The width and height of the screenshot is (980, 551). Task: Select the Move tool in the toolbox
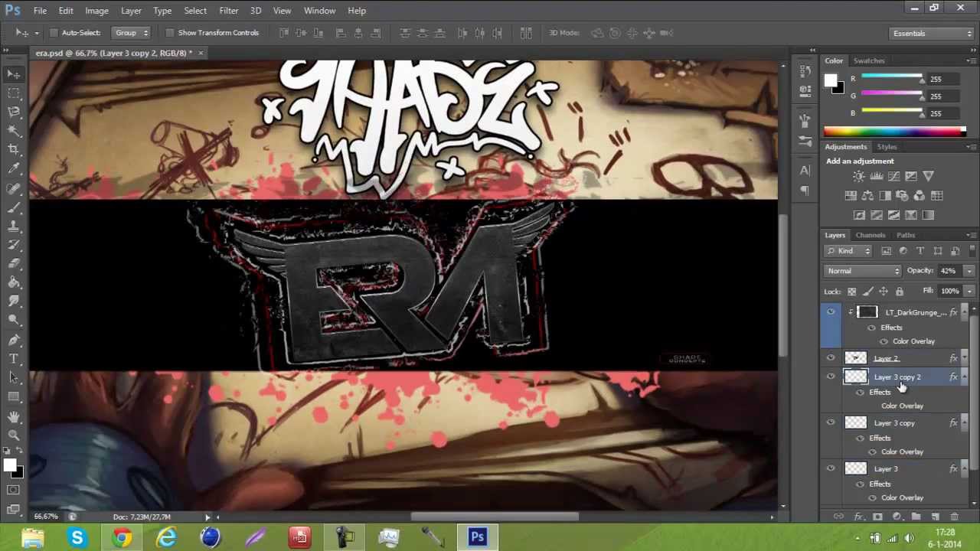[x=14, y=74]
